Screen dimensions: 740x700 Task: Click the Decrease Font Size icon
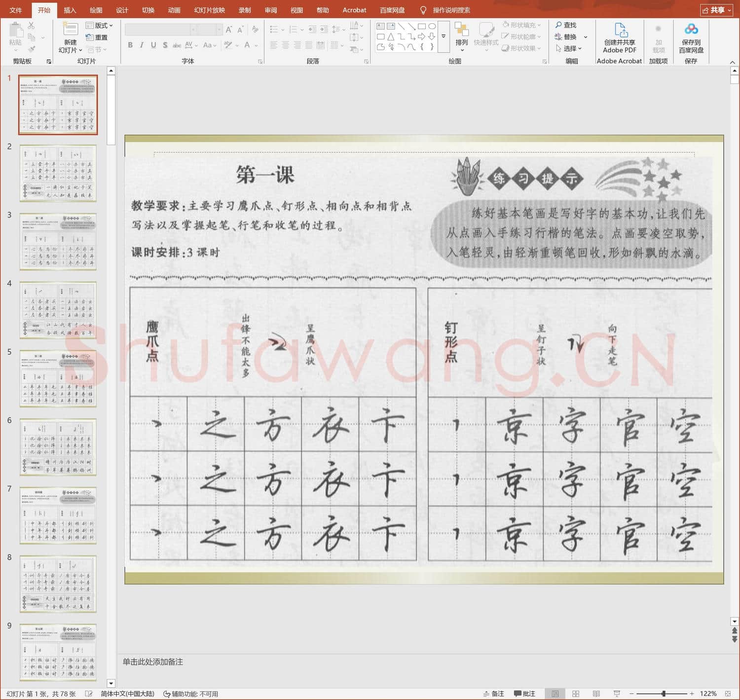pos(240,30)
